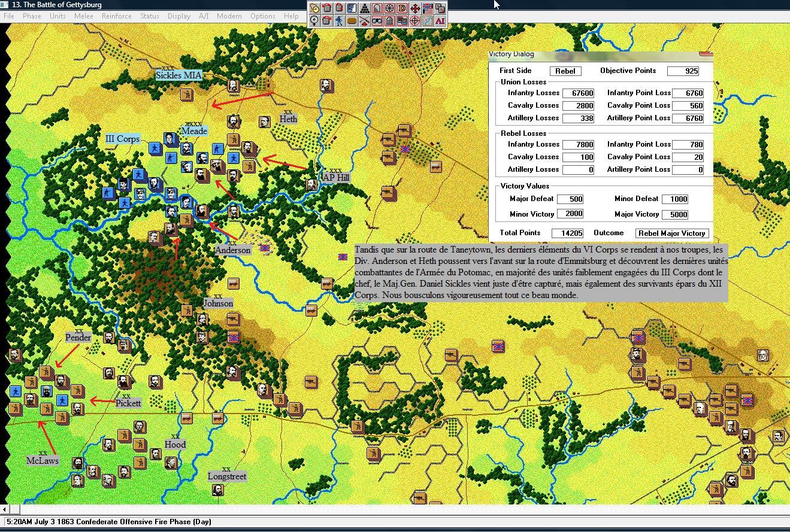Open the File menu
790x532 pixels.
9,16
